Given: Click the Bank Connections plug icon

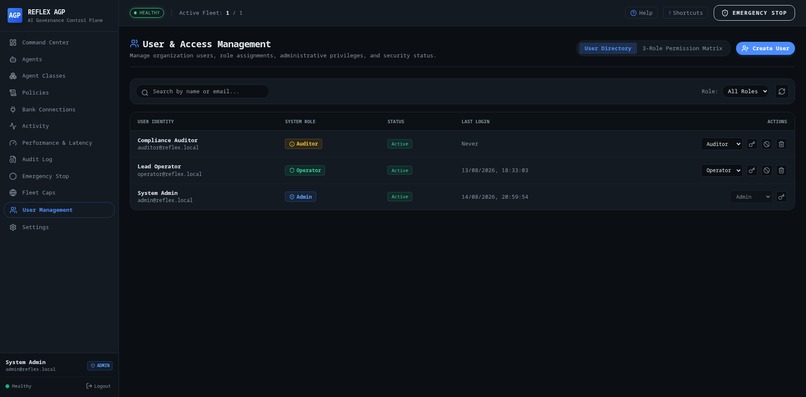Looking at the screenshot, I should (x=13, y=110).
